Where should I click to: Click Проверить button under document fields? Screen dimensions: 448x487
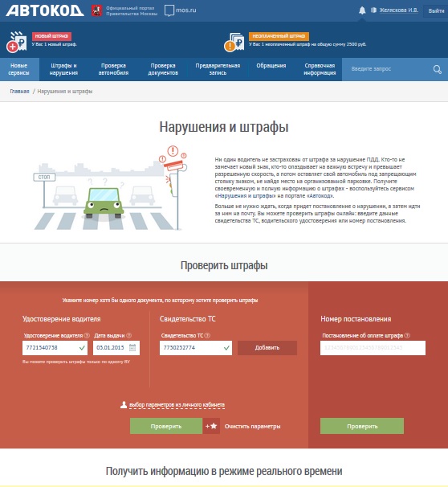pos(166,426)
